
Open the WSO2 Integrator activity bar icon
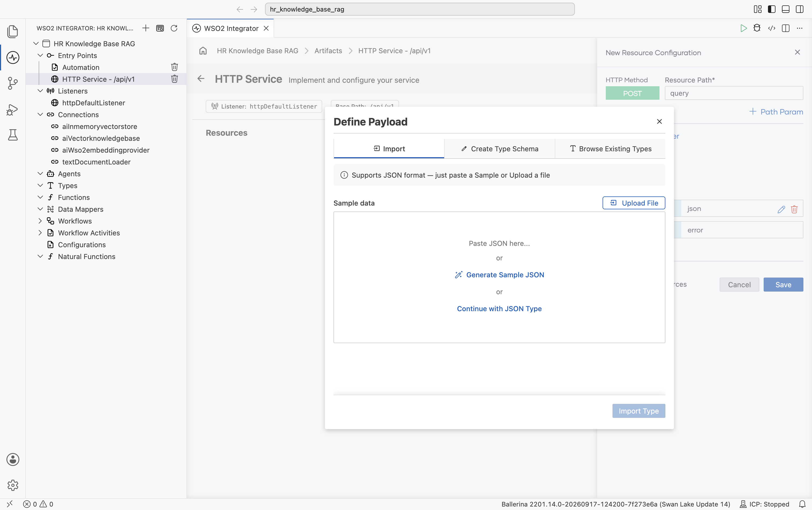pos(13,57)
